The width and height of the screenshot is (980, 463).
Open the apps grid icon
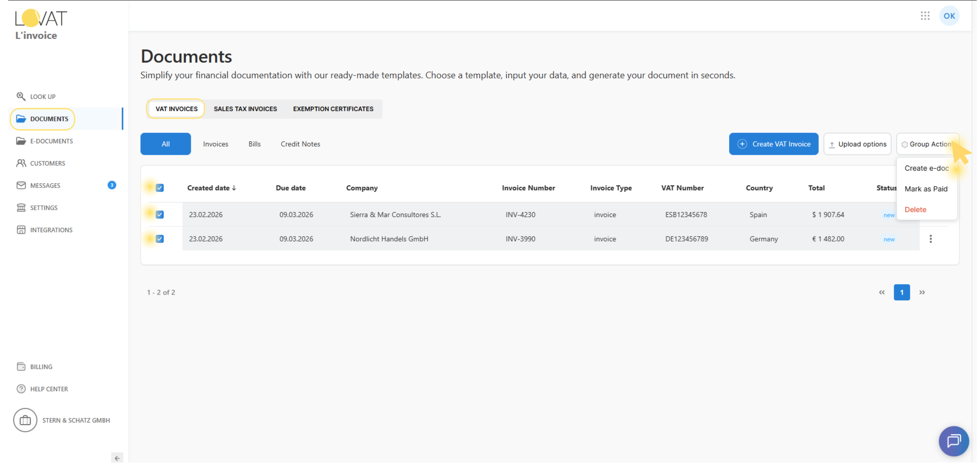point(925,16)
